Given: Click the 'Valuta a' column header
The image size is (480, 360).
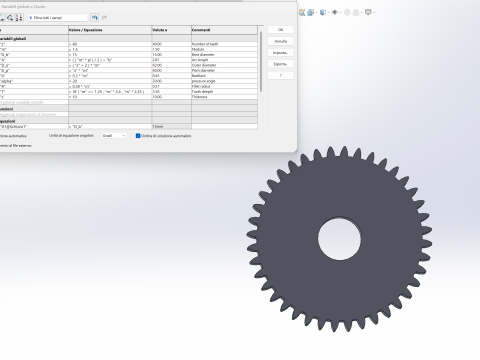Looking at the screenshot, I should (x=171, y=30).
